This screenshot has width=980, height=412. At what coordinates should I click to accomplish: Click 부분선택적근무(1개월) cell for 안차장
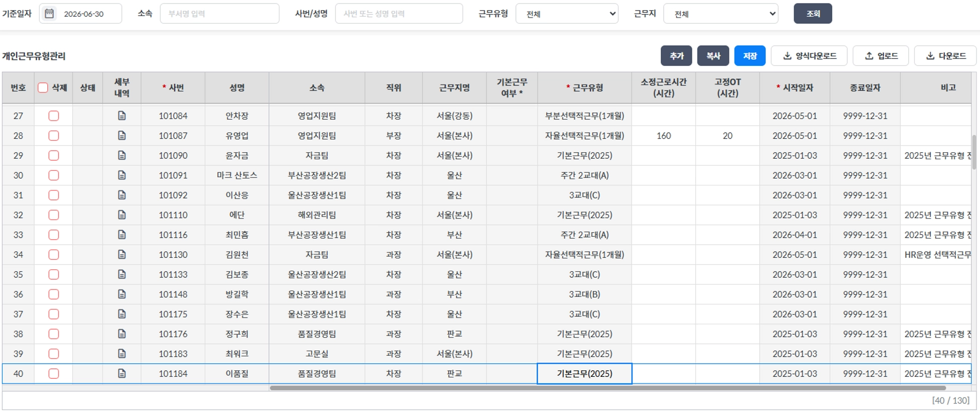coord(585,116)
